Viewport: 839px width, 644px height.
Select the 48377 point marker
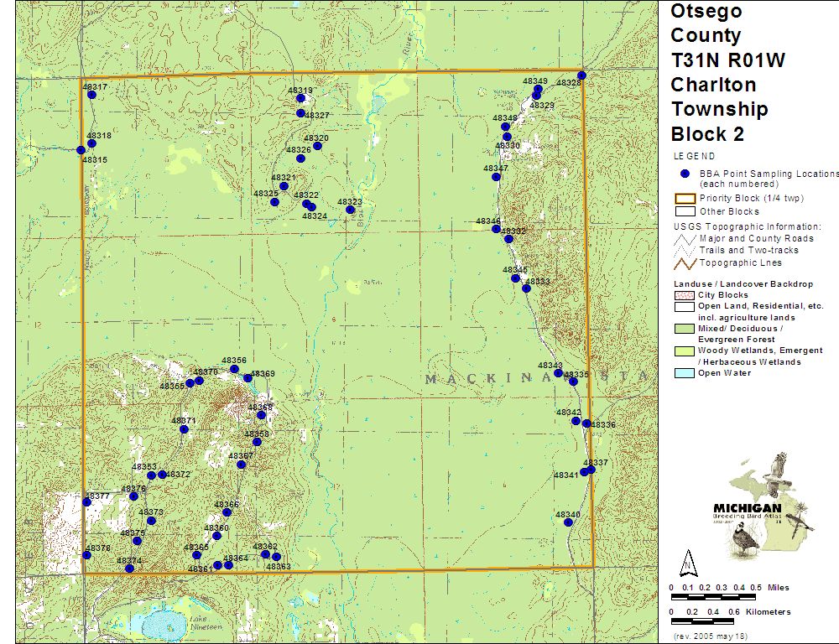pos(86,502)
